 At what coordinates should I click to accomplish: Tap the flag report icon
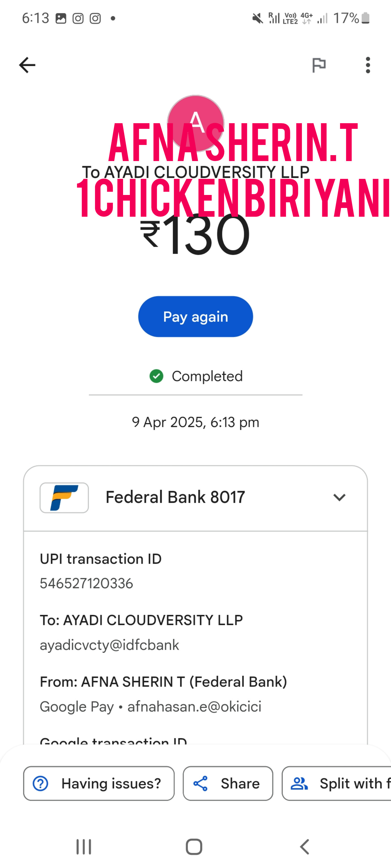[x=319, y=65]
